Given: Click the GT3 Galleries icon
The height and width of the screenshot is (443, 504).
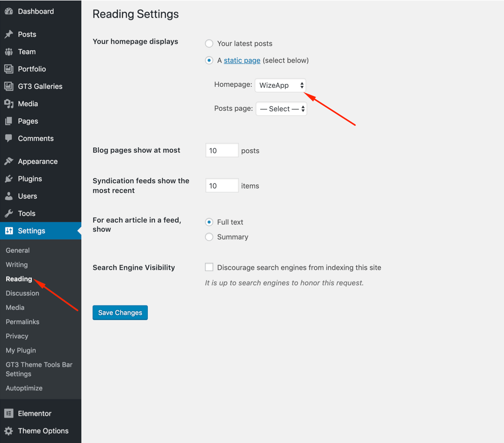Looking at the screenshot, I should [x=9, y=86].
